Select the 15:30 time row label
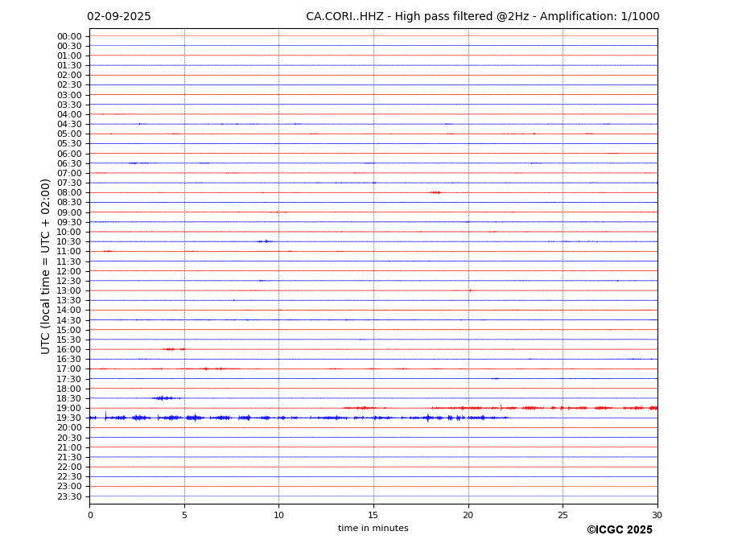 (69, 340)
